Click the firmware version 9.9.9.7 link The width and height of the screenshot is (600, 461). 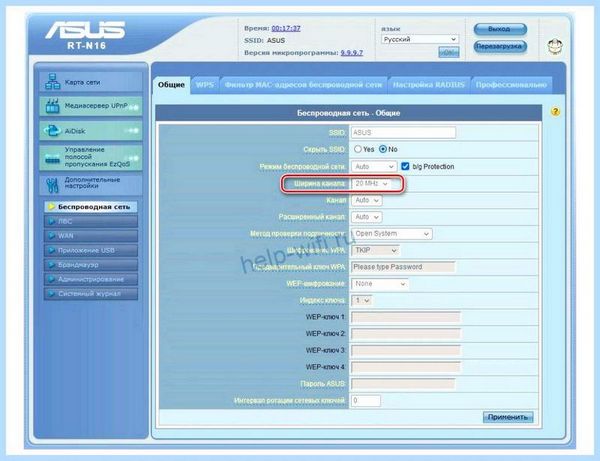pyautogui.click(x=352, y=53)
